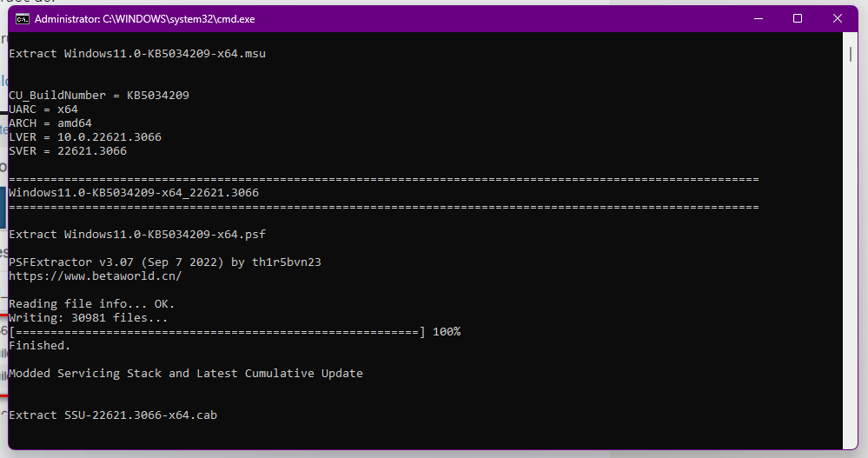
Task: Click the window title 'Administrator: C:\WINDOWS\system32\cmd.exe'
Action: click(144, 19)
